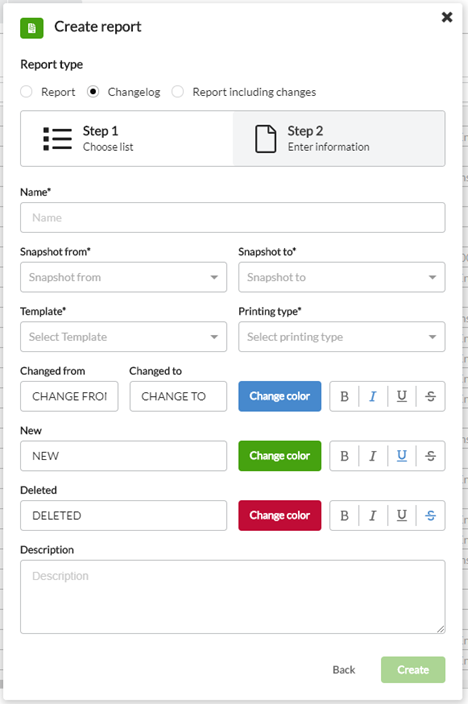This screenshot has width=468, height=704.
Task: Click the green Create button
Action: [x=413, y=670]
